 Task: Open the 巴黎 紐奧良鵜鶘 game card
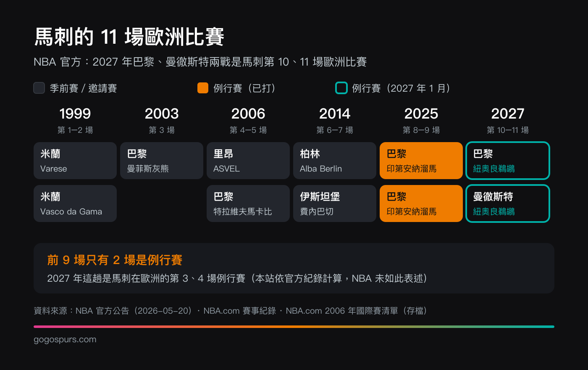508,161
